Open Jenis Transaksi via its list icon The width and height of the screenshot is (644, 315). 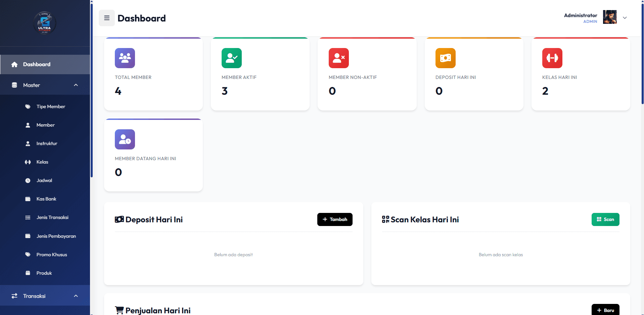click(28, 217)
